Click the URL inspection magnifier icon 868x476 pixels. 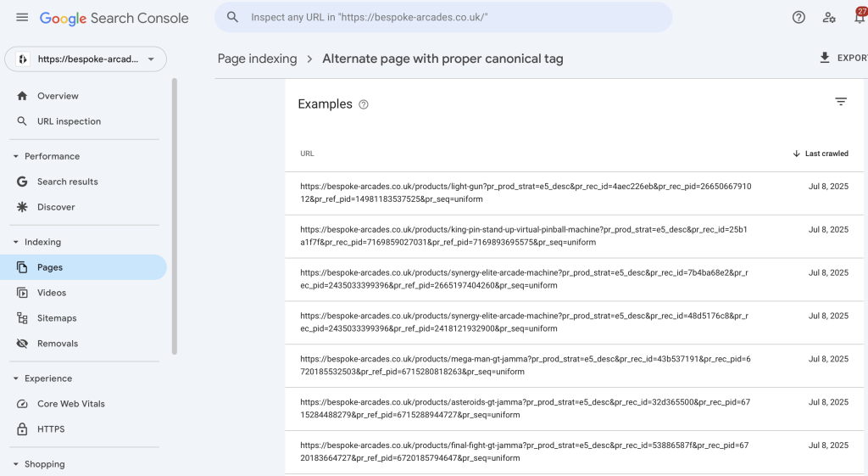[22, 121]
